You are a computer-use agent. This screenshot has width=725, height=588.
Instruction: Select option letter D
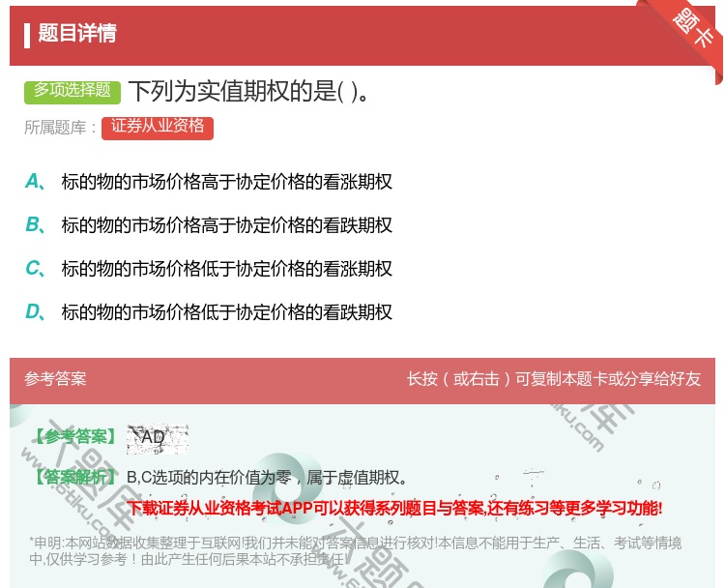click(x=34, y=311)
